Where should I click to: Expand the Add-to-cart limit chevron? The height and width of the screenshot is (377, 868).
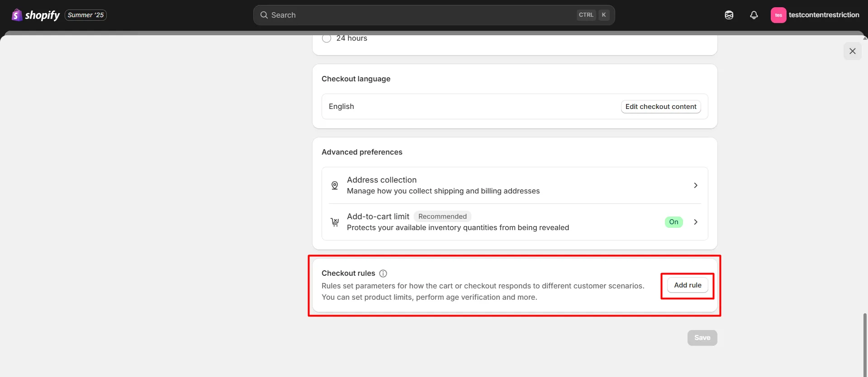[696, 222]
